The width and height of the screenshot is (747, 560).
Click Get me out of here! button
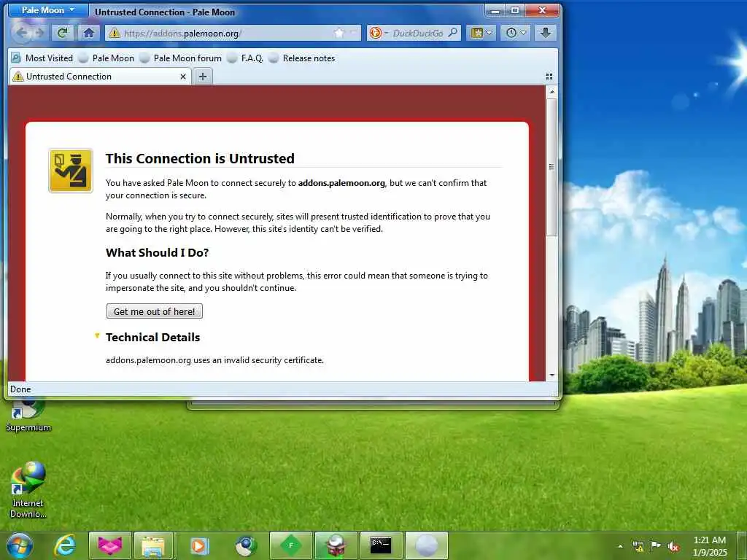pyautogui.click(x=155, y=311)
